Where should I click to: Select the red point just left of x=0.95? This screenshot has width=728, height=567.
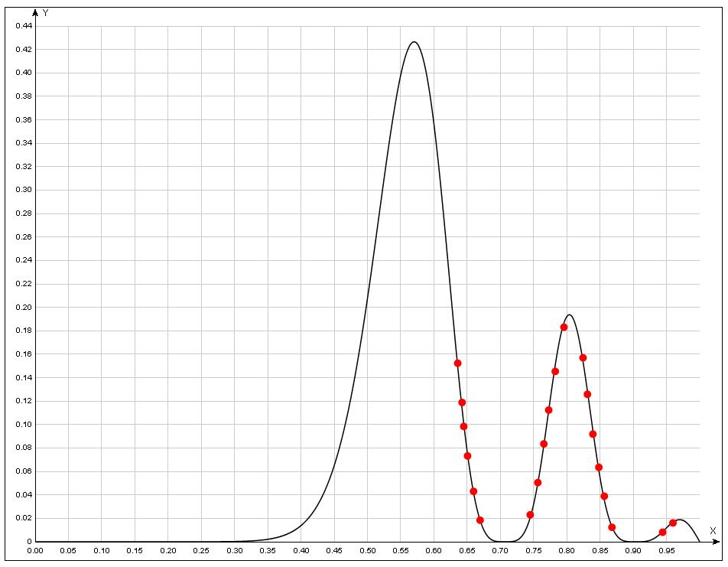tap(662, 533)
